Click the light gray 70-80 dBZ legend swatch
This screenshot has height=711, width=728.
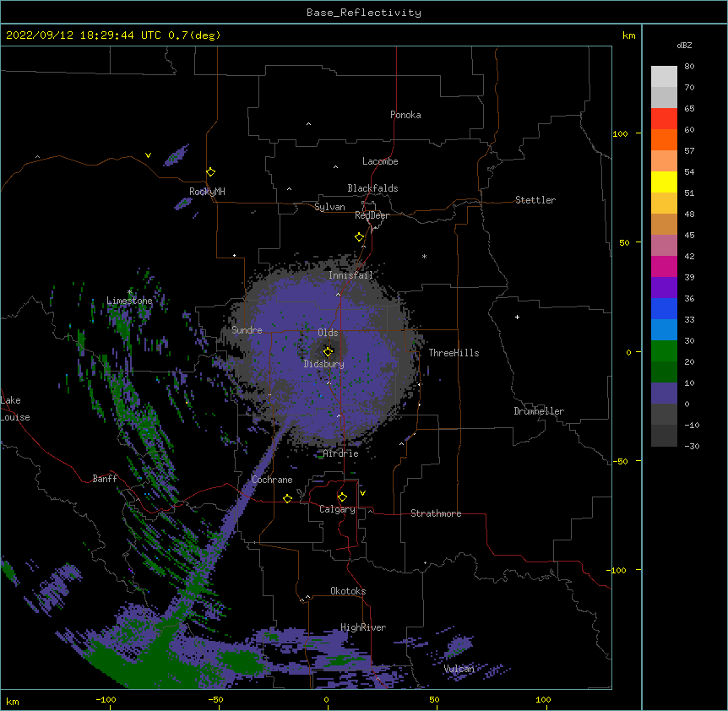664,77
